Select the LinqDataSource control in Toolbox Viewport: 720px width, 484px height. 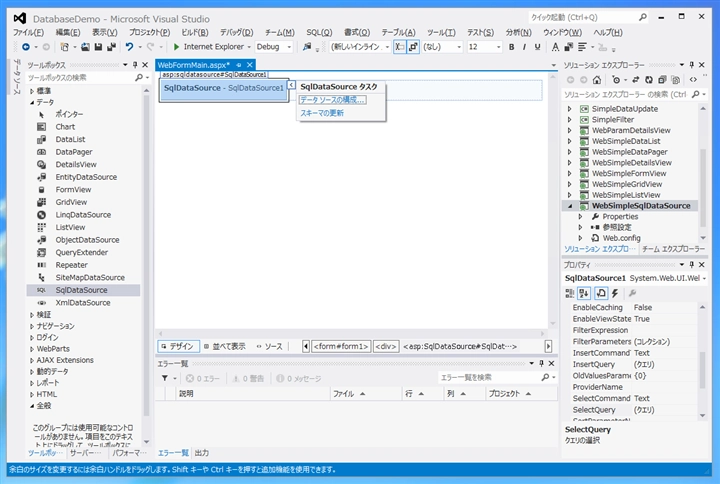(x=83, y=215)
